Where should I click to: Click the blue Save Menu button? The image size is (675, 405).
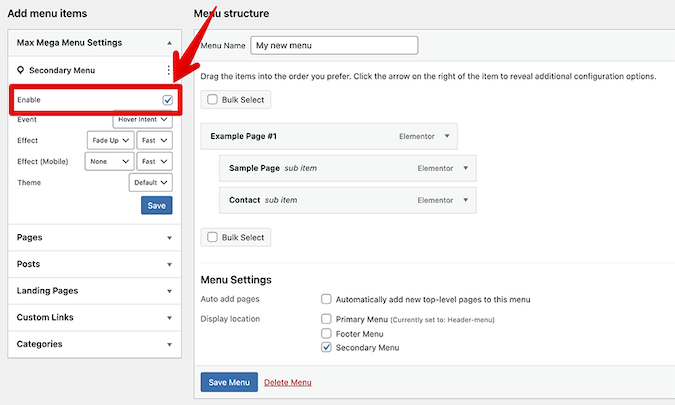(229, 382)
